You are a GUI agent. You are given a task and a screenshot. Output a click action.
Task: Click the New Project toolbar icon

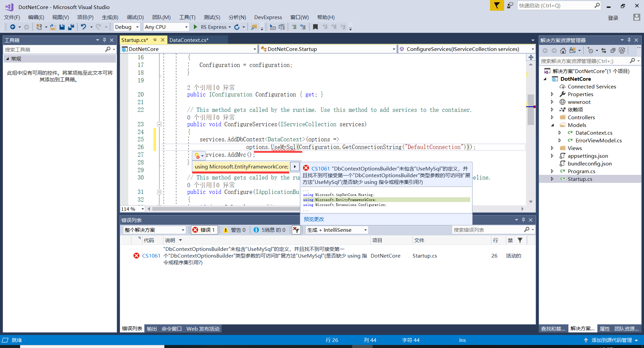pyautogui.click(x=39, y=27)
